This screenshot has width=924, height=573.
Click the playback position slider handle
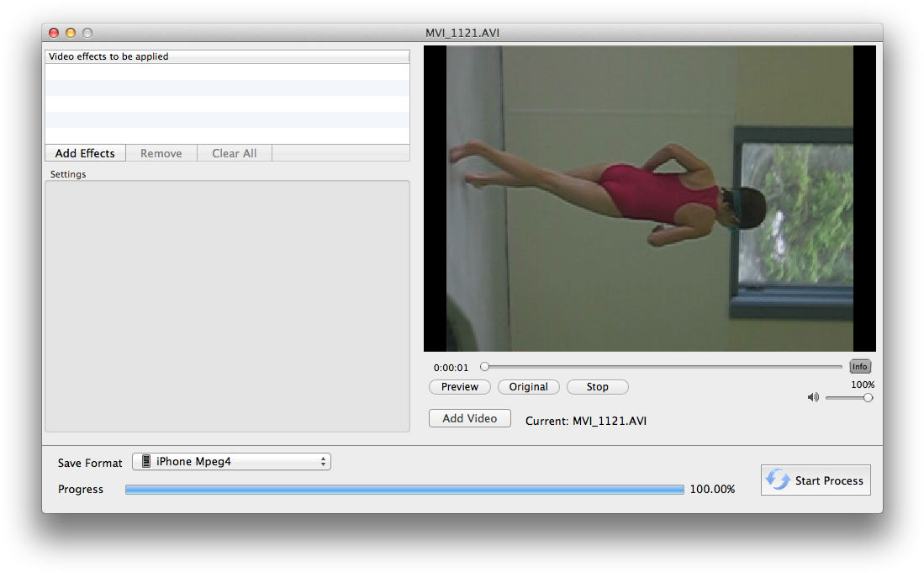point(484,367)
